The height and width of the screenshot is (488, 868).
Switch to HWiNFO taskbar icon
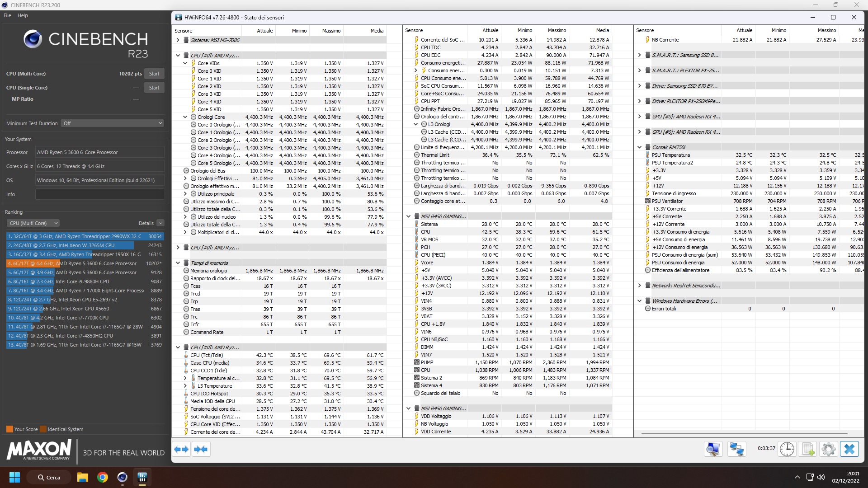click(x=142, y=477)
